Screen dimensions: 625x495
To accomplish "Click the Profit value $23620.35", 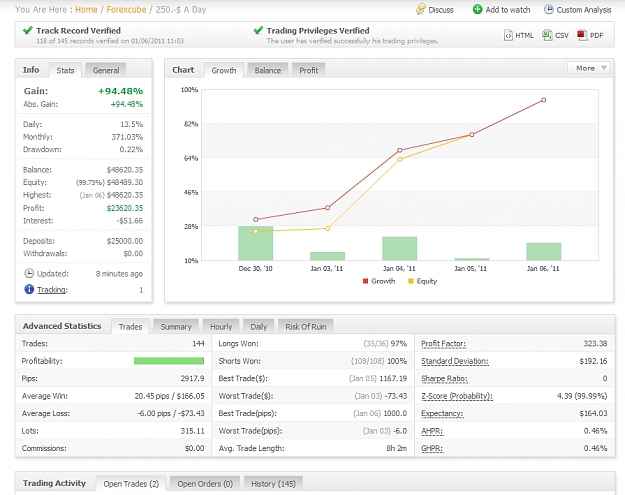I will (x=125, y=208).
